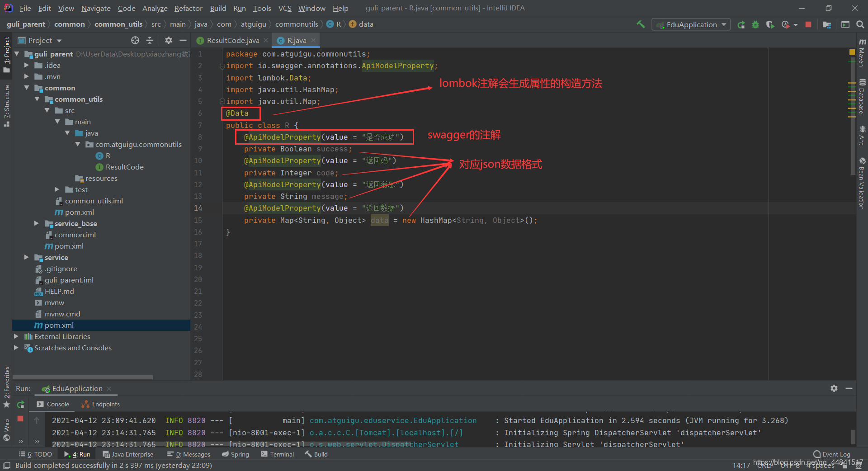Toggle the Bean Validation tool window stripe
This screenshot has height=471, width=868.
pyautogui.click(x=862, y=183)
